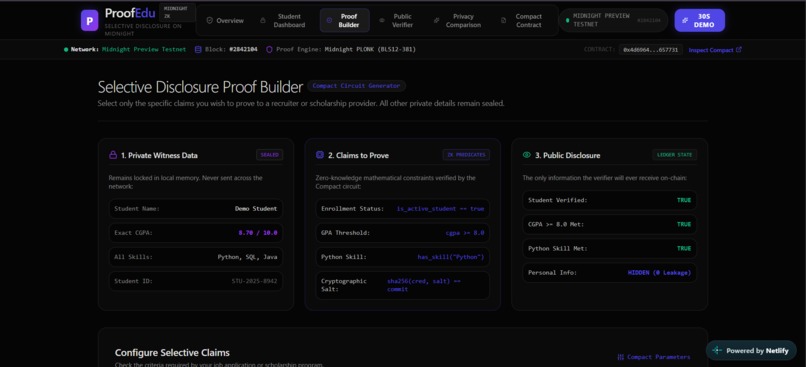Click the Privacy Comparison tab icon
Viewport: 806px width, 367px height.
click(x=436, y=21)
